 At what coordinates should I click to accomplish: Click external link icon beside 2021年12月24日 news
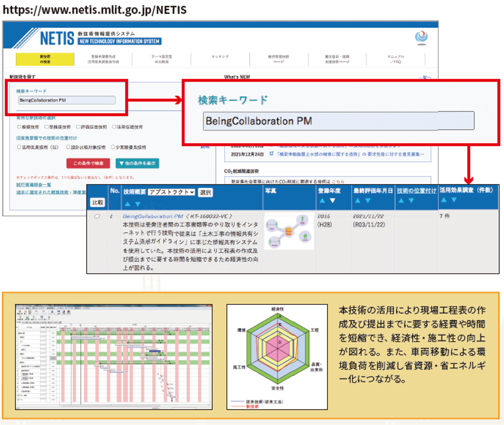[x=271, y=154]
